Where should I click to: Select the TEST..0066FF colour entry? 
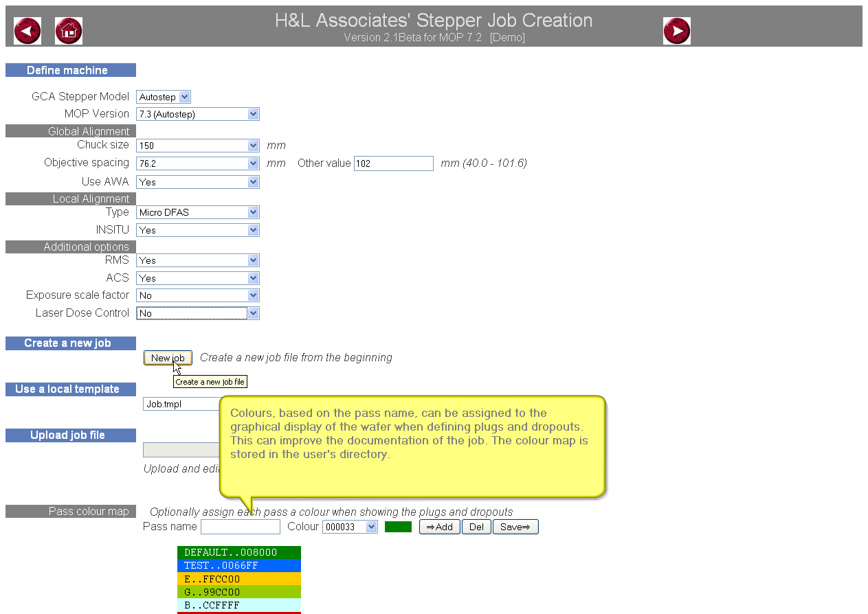[239, 566]
